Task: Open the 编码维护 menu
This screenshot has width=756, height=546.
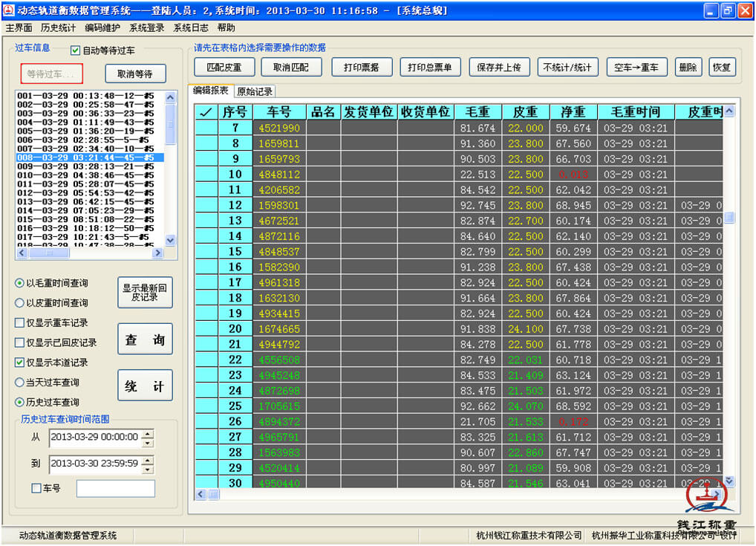Action: (102, 28)
